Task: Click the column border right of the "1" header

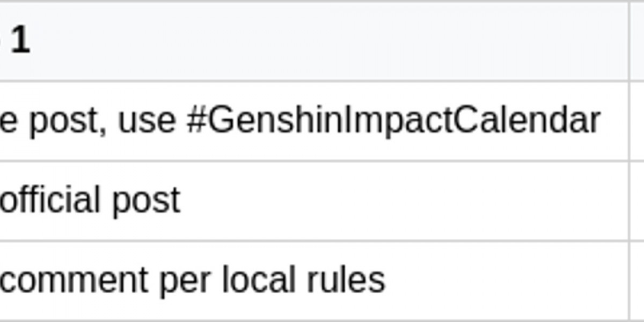Action: pos(629,42)
